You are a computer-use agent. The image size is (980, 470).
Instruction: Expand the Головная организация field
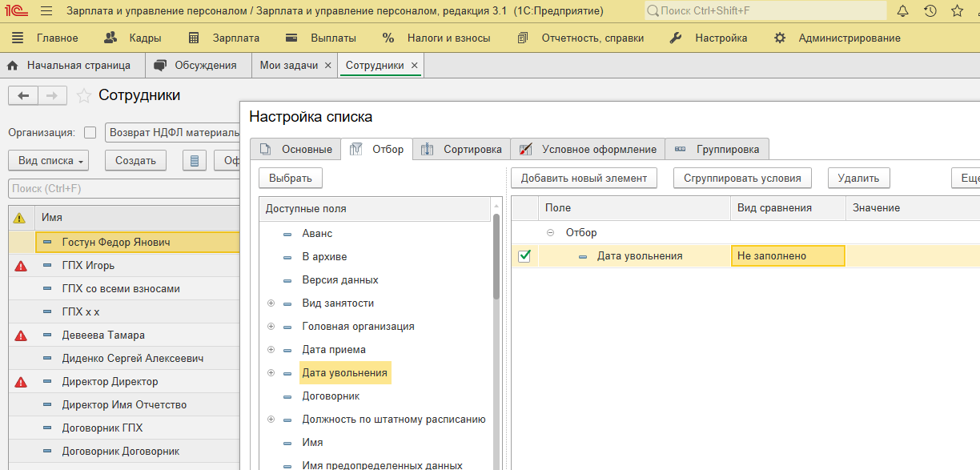271,327
